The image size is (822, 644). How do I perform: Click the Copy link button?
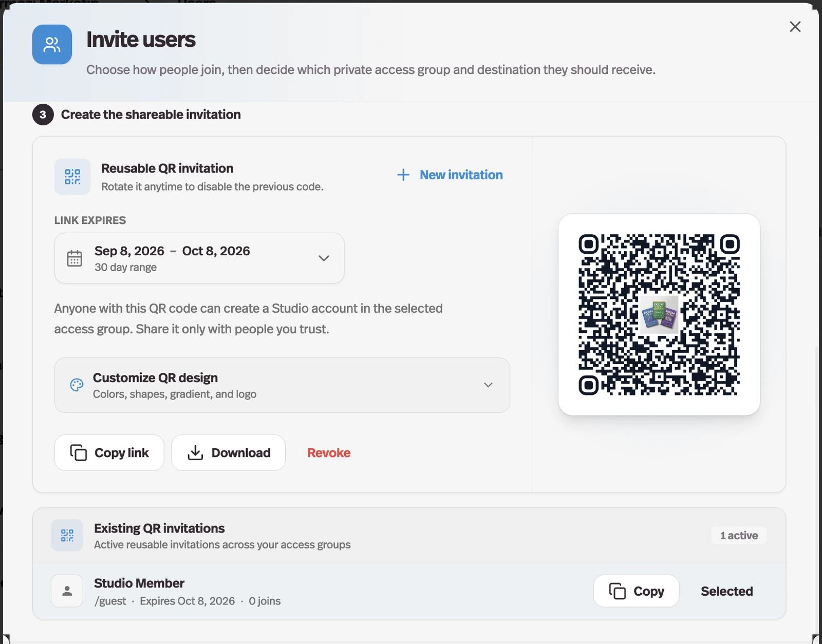[109, 453]
